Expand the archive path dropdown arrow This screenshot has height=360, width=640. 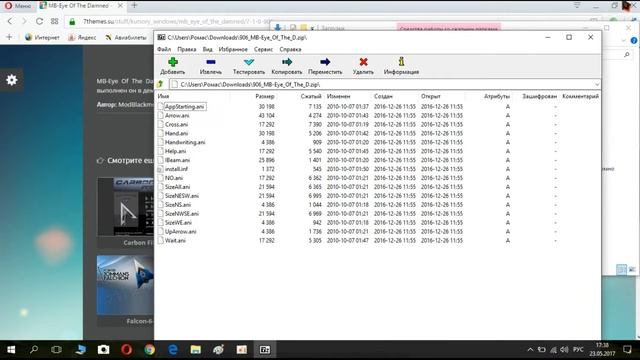point(597,84)
